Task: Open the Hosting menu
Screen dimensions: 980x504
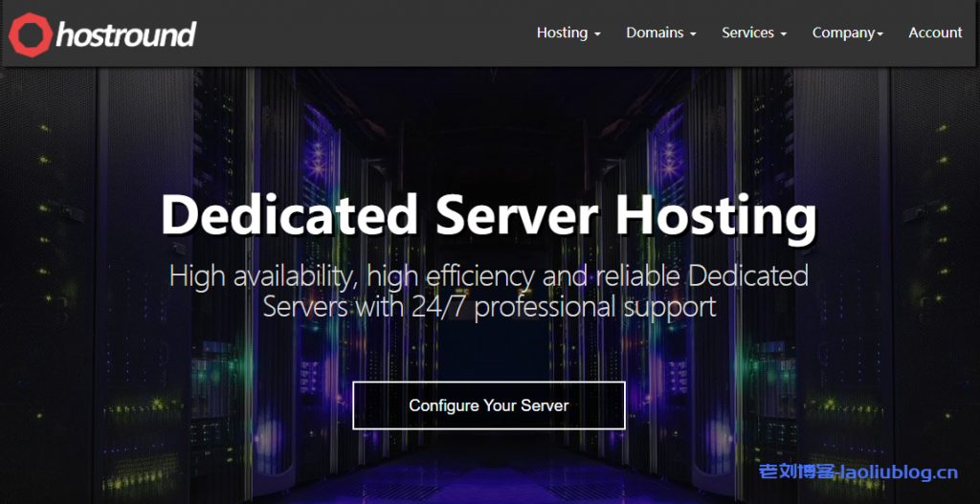Action: click(x=562, y=33)
